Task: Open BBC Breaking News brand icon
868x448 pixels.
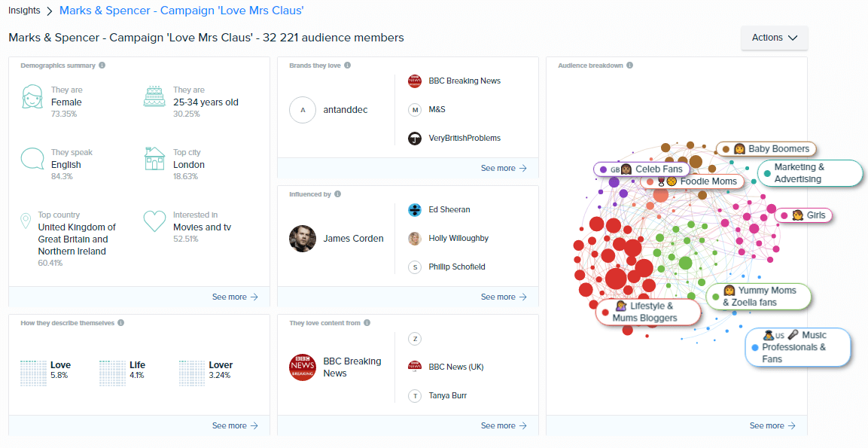Action: (x=415, y=81)
